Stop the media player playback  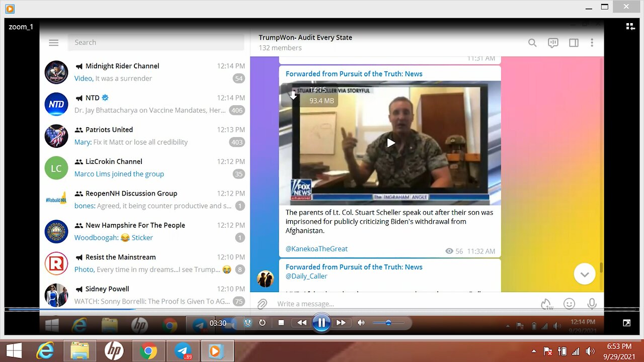pyautogui.click(x=281, y=323)
